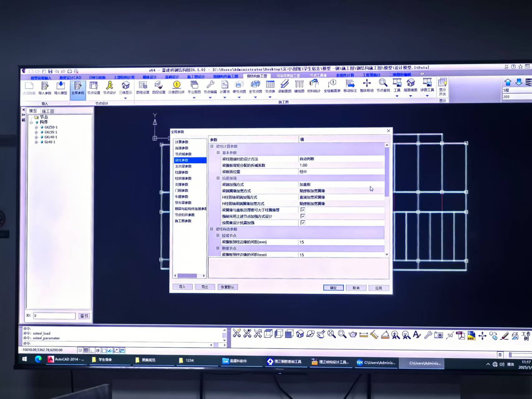Collapse the 梁柱构造参数 section
Viewport: 532px width, 399px height.
click(212, 229)
